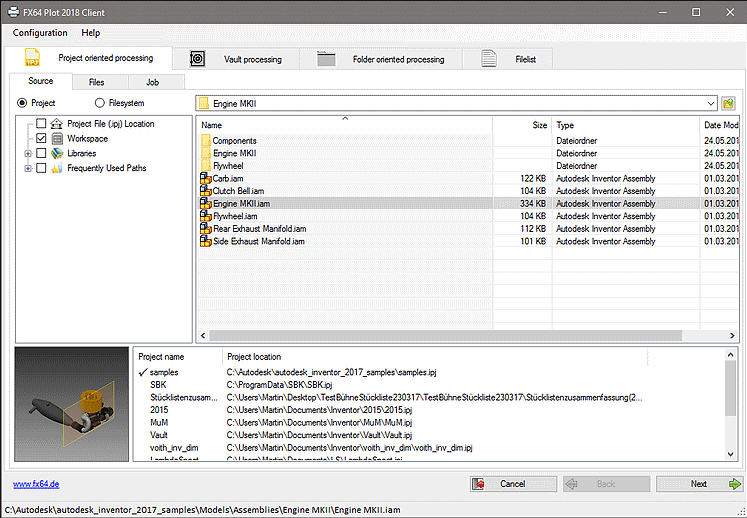Click the project list vertical scrollbar thumb
Screen dimensions: 747x518
pyautogui.click(x=730, y=388)
